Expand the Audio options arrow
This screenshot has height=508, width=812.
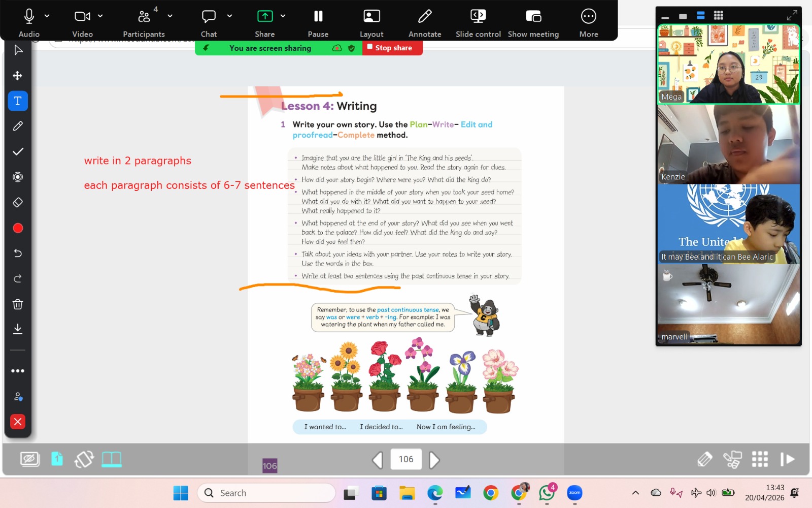pos(47,16)
